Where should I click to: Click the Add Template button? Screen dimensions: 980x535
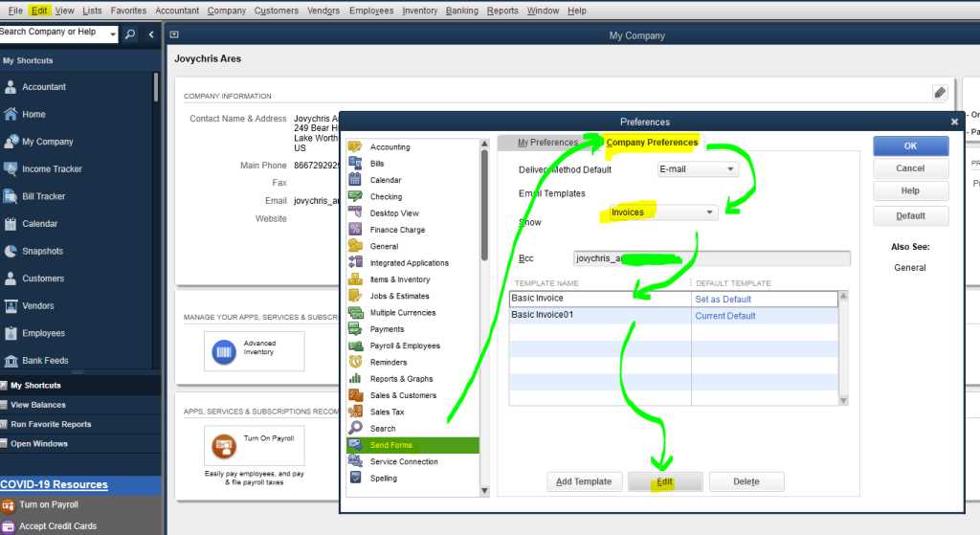(x=584, y=481)
